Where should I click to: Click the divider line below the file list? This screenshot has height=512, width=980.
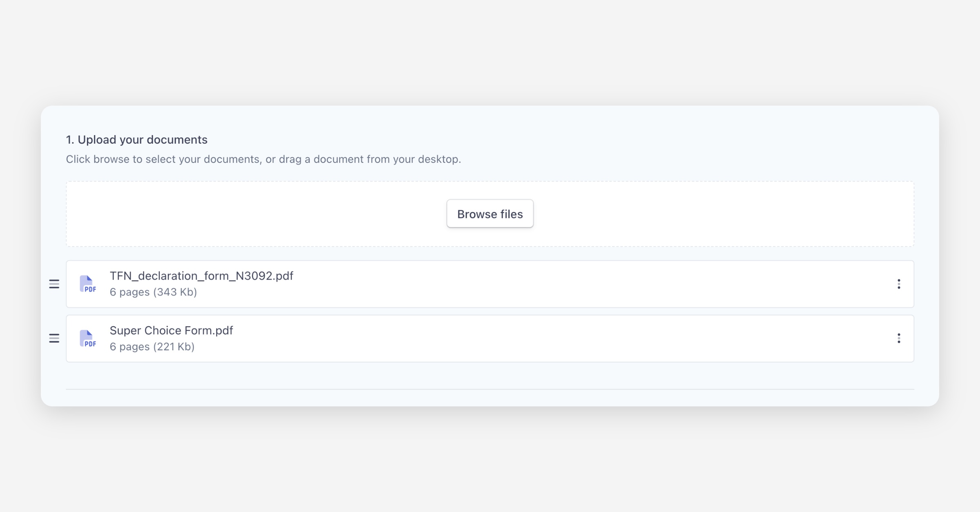pos(490,389)
